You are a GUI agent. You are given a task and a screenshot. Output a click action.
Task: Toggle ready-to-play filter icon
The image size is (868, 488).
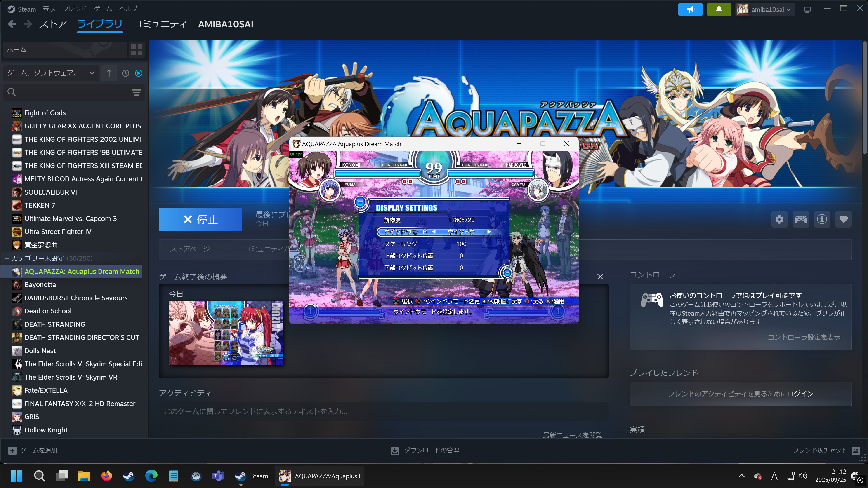pos(139,73)
